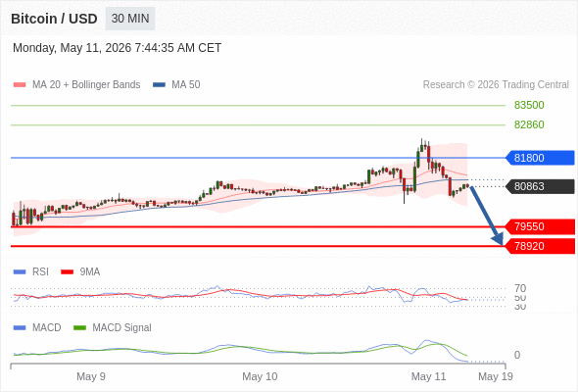Click the Bitcoin / USD chart title
578x392 pixels.
(54, 19)
